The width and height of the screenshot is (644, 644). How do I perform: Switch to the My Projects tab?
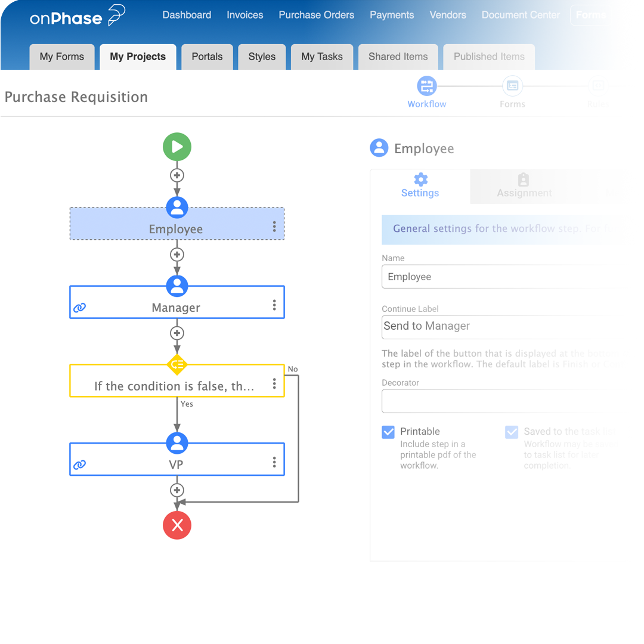138,57
